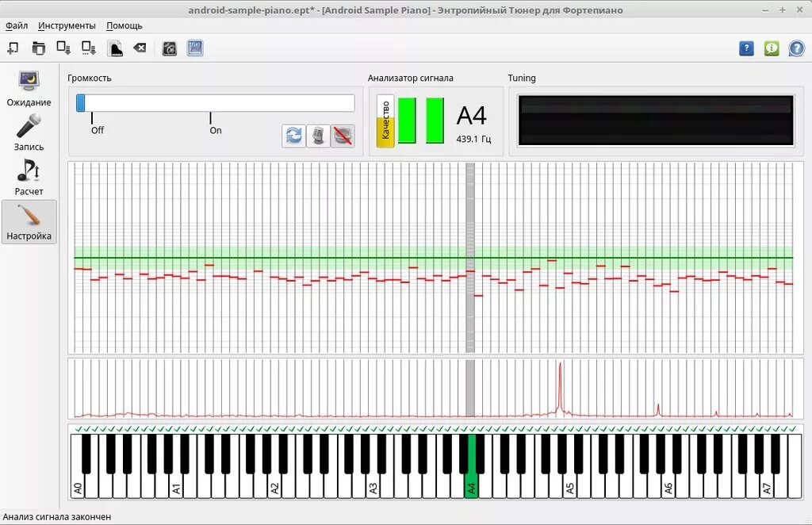Screen dimensions: 812x525
Task: Click the right green signal level bar
Action: tap(435, 120)
